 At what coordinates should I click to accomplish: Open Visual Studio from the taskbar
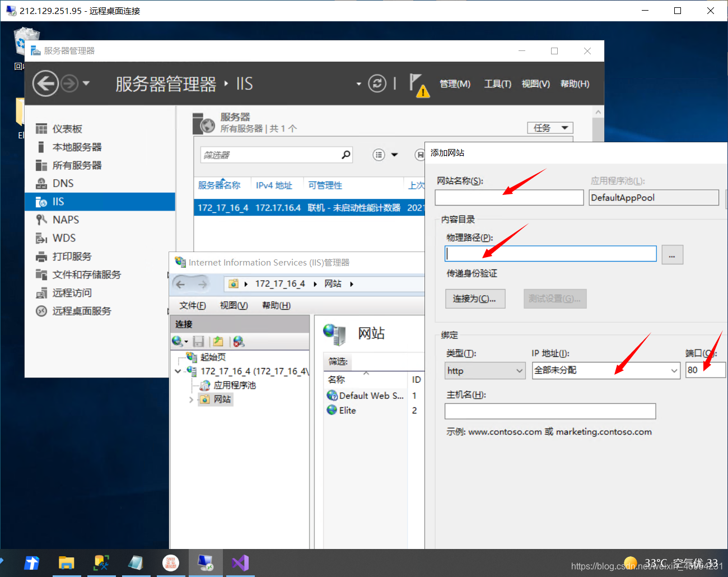240,563
